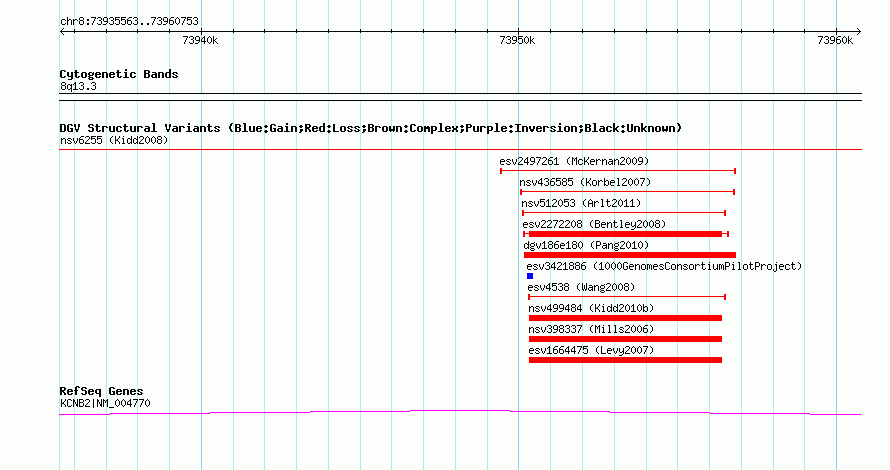Select the thick red bar under nsv398337
Screen dimensions: 890x470
coord(625,339)
